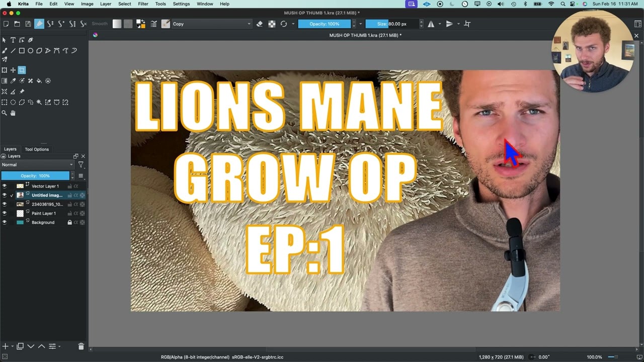Hide the Untitled image layer eye
The height and width of the screenshot is (362, 644).
click(5, 195)
